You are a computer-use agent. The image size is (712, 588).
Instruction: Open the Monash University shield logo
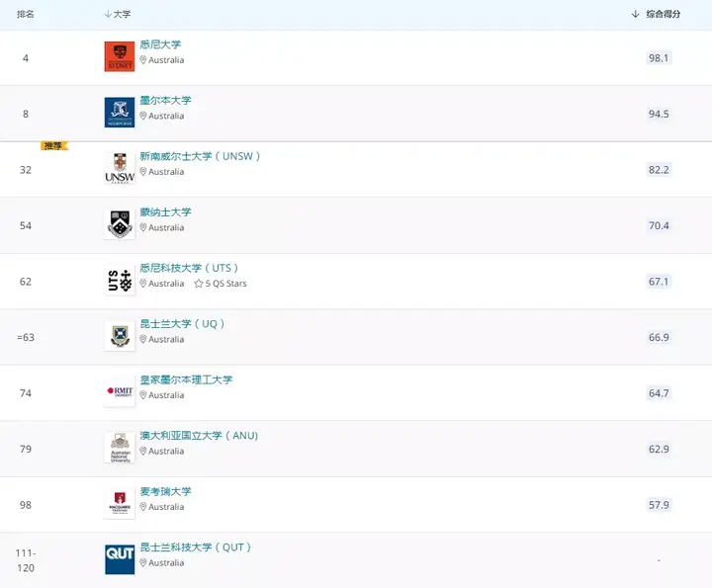click(x=120, y=224)
